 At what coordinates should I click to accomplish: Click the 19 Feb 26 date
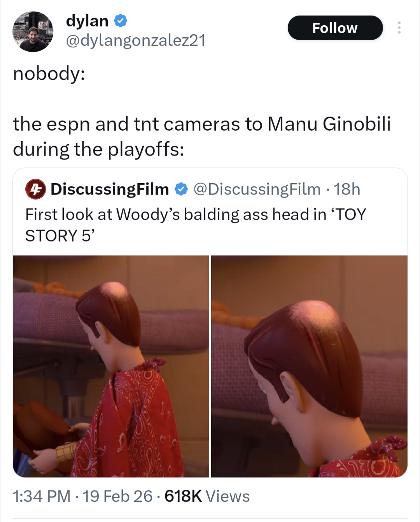click(x=117, y=496)
